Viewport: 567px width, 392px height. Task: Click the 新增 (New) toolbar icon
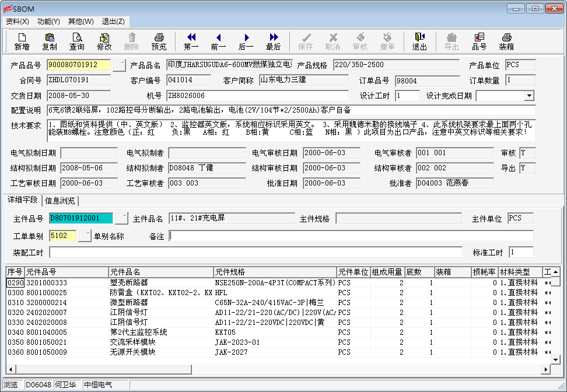[22, 41]
